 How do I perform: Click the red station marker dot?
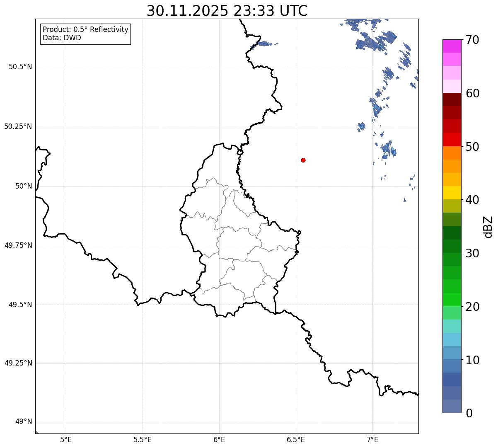coord(303,160)
